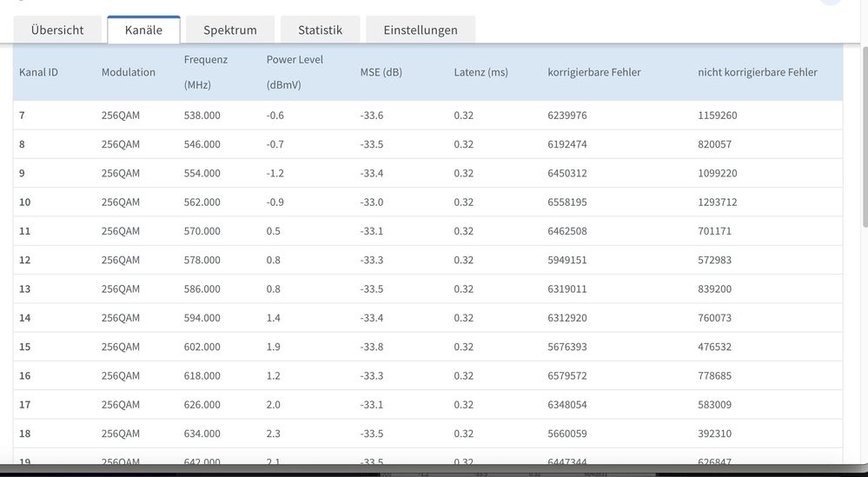Image resolution: width=868 pixels, height=477 pixels.
Task: Click the 6579572 correctable errors value
Action: (567, 376)
